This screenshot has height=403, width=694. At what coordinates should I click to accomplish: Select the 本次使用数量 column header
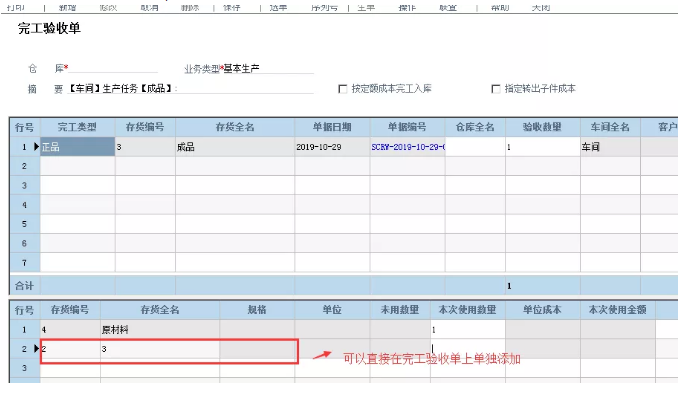tap(468, 310)
